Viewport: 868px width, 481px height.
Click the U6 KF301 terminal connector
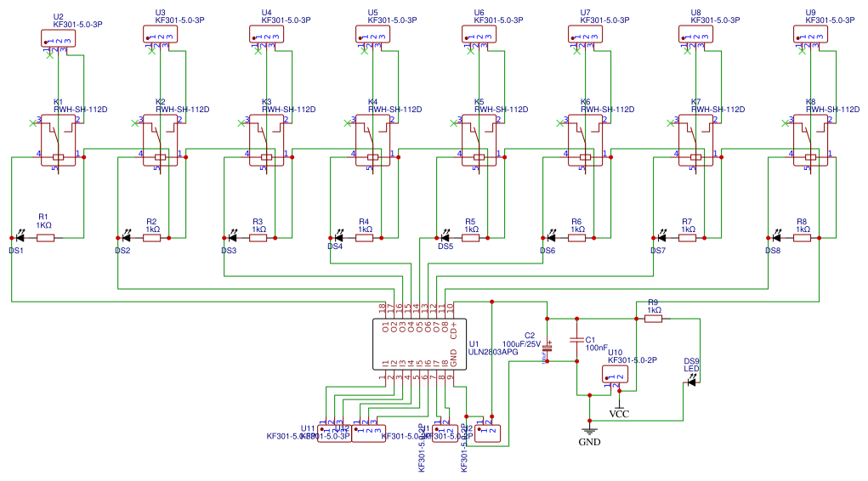pos(479,34)
